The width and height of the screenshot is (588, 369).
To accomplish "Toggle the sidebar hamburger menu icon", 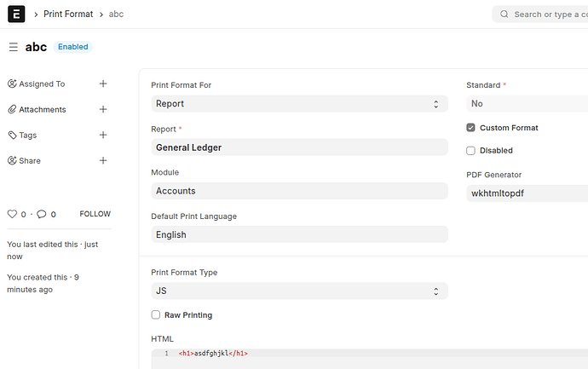I will click(13, 47).
